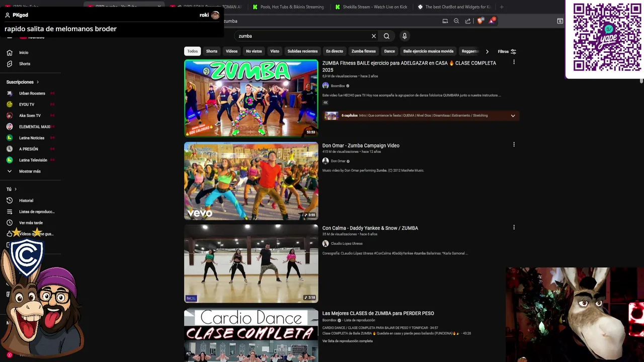The width and height of the screenshot is (644, 362).
Task: Click Brave Shields lion icon in address bar
Action: pos(480,21)
